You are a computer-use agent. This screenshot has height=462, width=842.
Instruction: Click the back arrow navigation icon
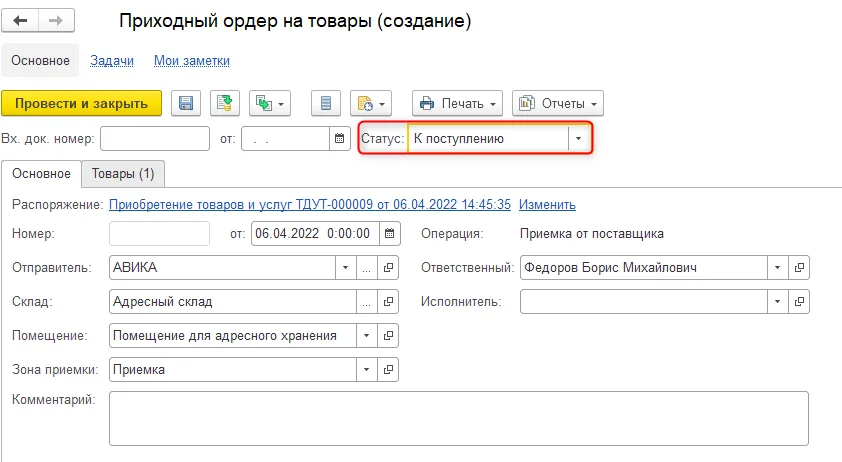(20, 21)
